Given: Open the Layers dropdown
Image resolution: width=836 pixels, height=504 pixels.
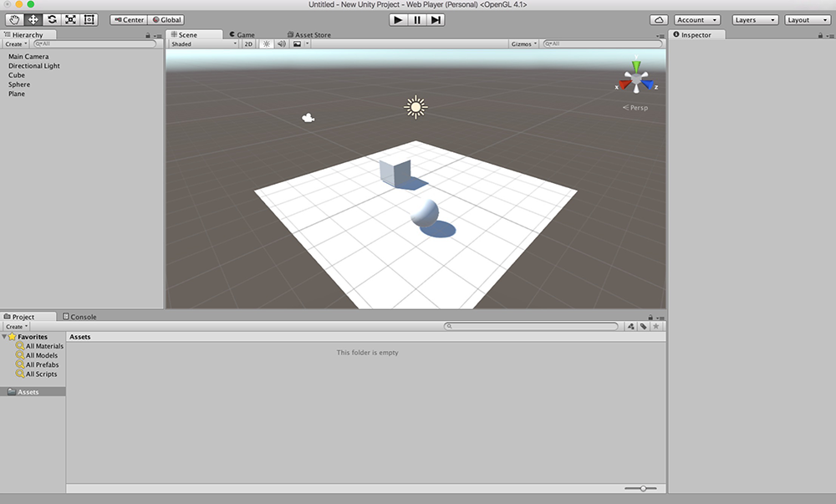Looking at the screenshot, I should coord(755,19).
